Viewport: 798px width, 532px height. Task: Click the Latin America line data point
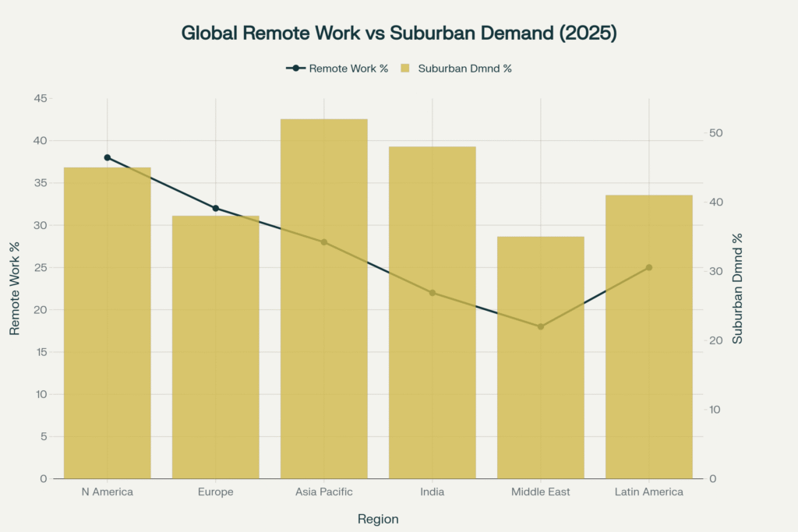pos(648,267)
